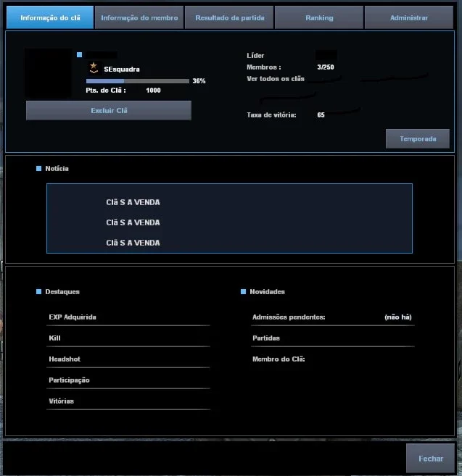Open the Resultado da partida tab
Screen dimensions: 462x476
[x=229, y=17]
